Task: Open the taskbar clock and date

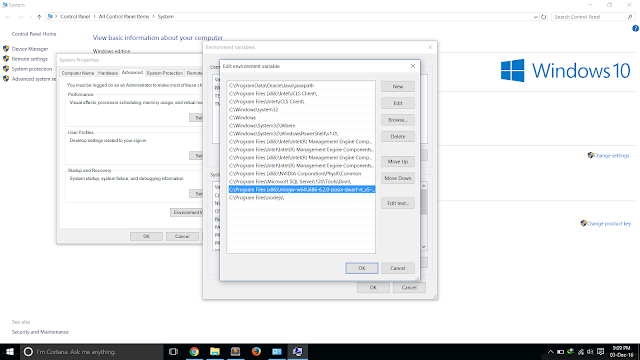Action: 621,351
